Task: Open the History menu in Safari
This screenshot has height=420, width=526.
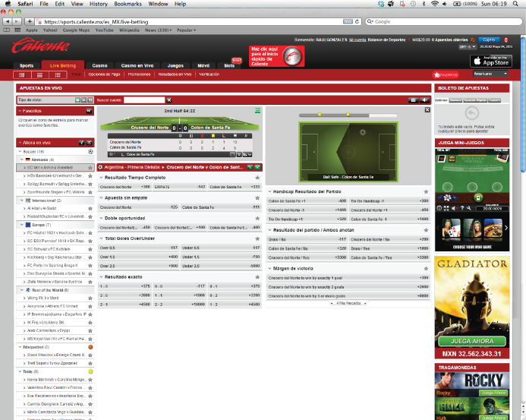Action: point(98,4)
